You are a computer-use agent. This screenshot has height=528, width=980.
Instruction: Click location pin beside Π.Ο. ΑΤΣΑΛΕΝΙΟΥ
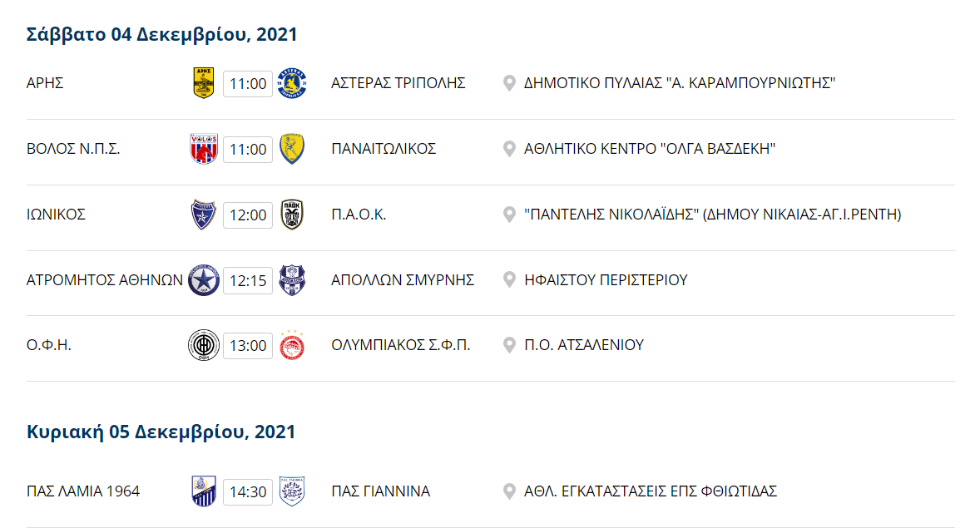[x=509, y=345]
